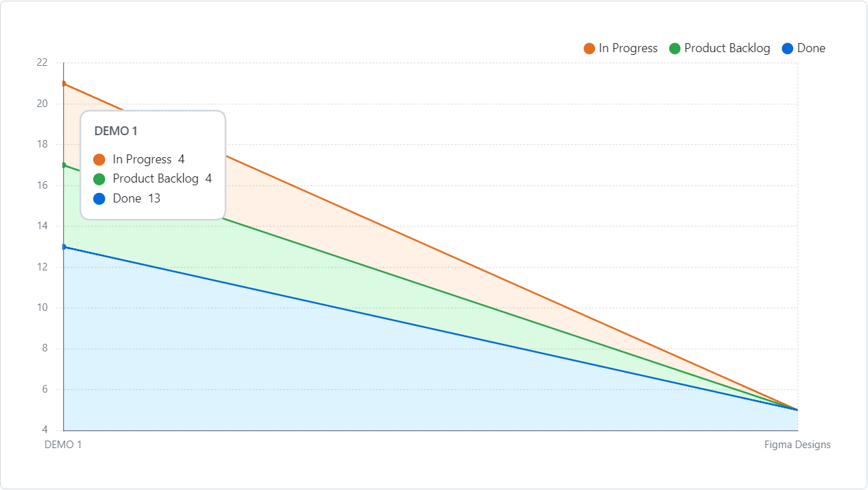Click the green dot inside the tooltip

99,179
